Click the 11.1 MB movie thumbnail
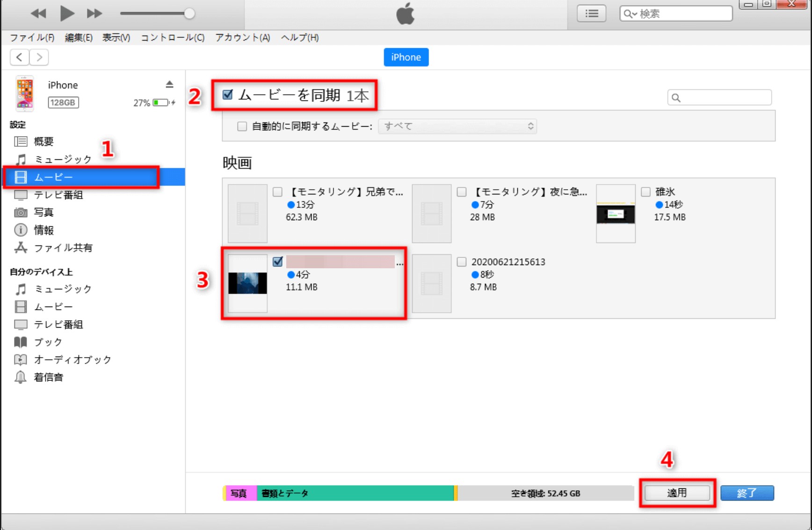The image size is (812, 530). pyautogui.click(x=247, y=283)
